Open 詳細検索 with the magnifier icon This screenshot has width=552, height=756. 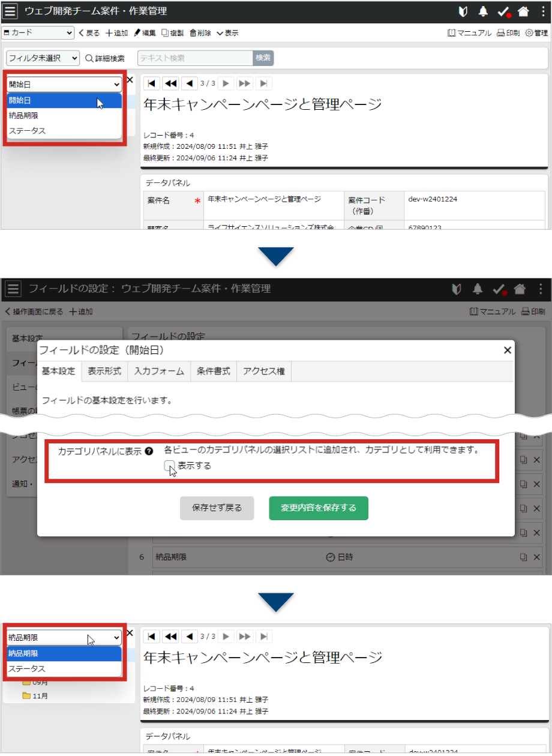(x=89, y=58)
